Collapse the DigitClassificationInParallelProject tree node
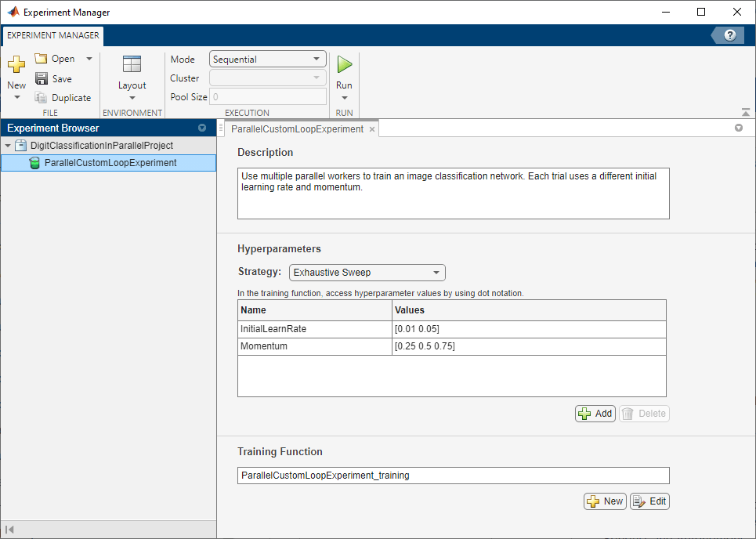The width and height of the screenshot is (756, 539). [x=9, y=146]
